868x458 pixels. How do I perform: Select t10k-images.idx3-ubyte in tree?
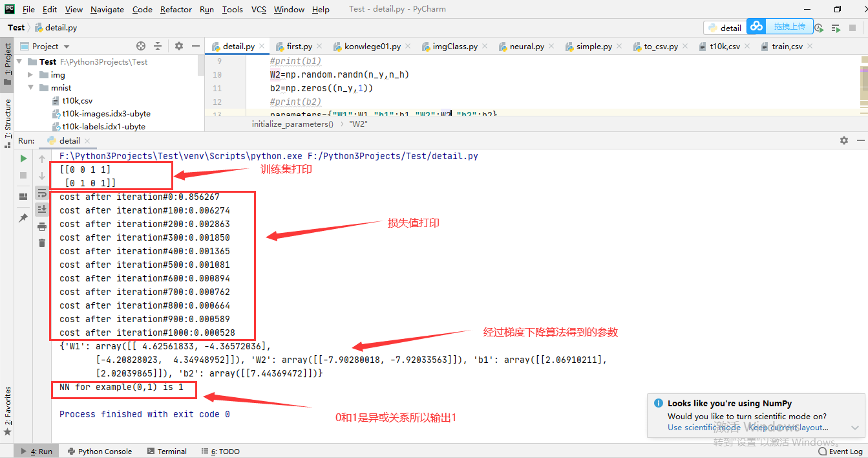coord(100,113)
